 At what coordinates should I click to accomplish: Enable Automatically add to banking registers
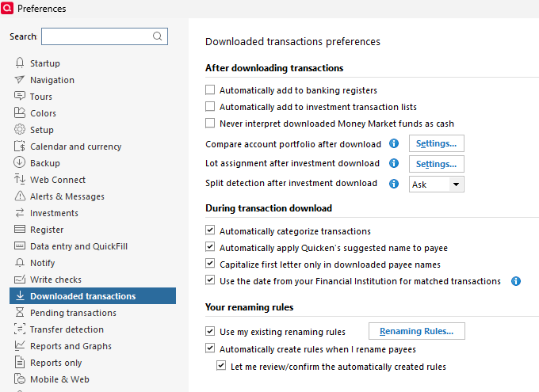(x=210, y=90)
